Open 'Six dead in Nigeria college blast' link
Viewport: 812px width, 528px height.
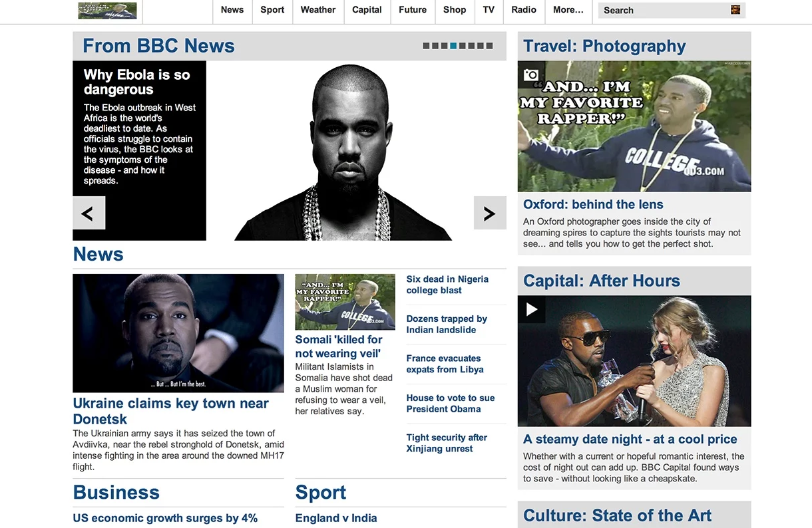[x=447, y=285]
